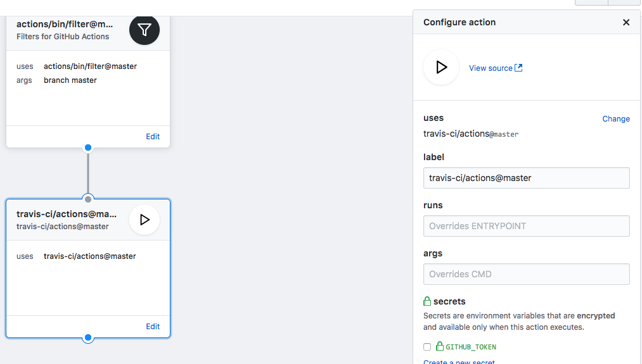This screenshot has width=642, height=364.
Task: Click the label input field
Action: coord(526,178)
